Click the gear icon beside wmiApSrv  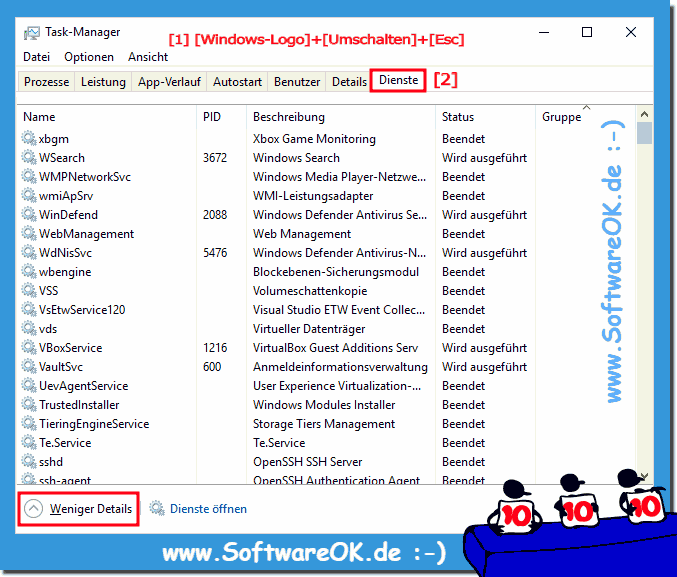click(x=29, y=195)
